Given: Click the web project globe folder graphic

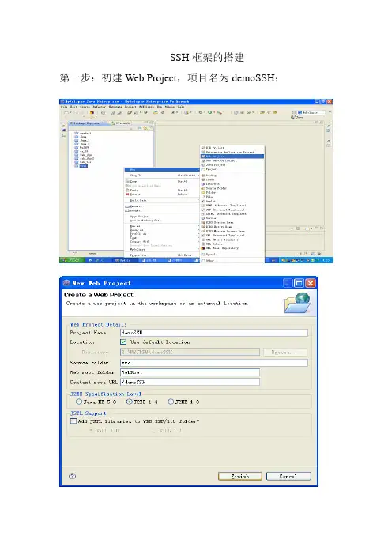Looking at the screenshot, I should [297, 303].
